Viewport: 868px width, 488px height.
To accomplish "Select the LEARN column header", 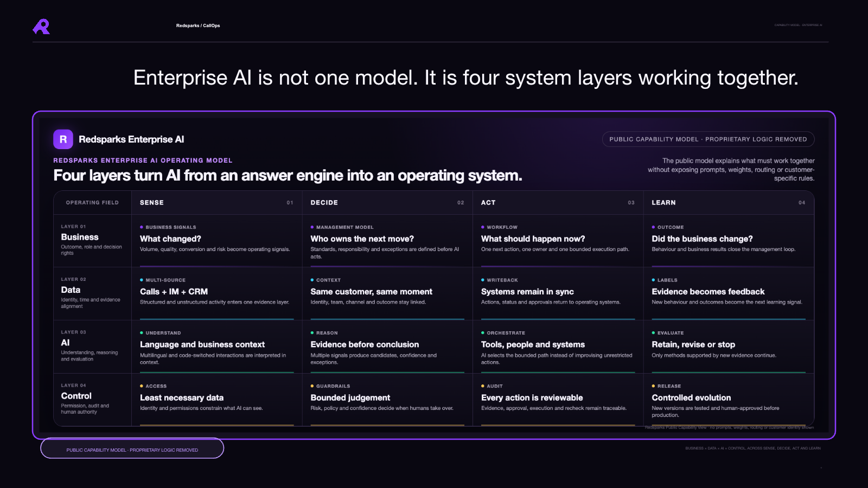I will [729, 203].
